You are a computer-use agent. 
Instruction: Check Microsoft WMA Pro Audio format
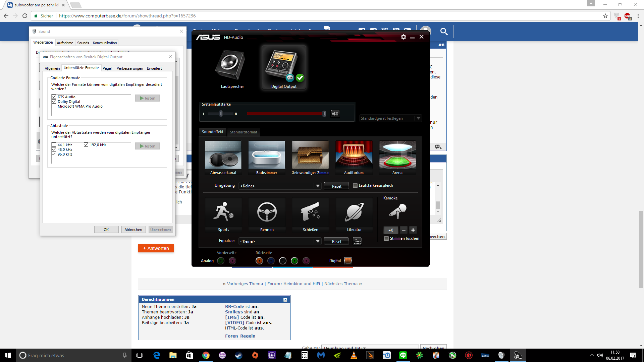(54, 106)
